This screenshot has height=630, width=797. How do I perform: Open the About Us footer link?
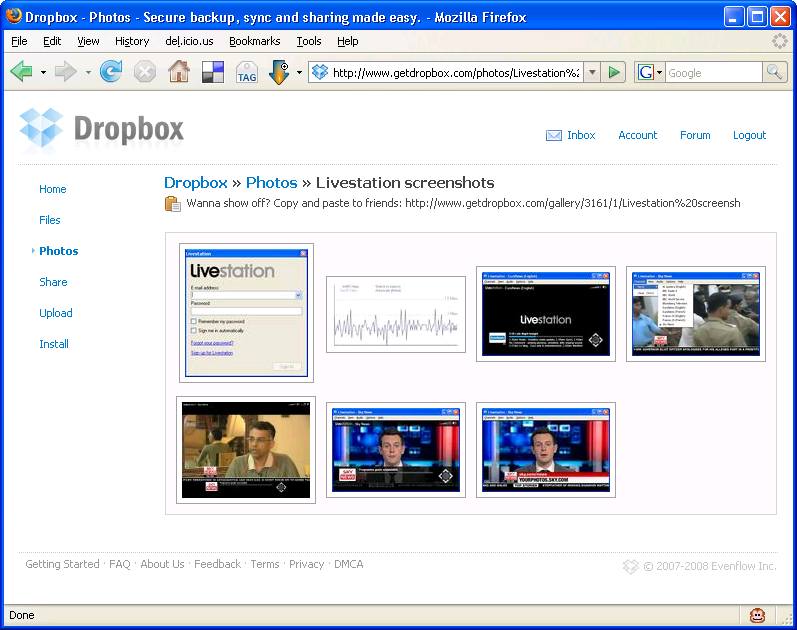pyautogui.click(x=162, y=564)
